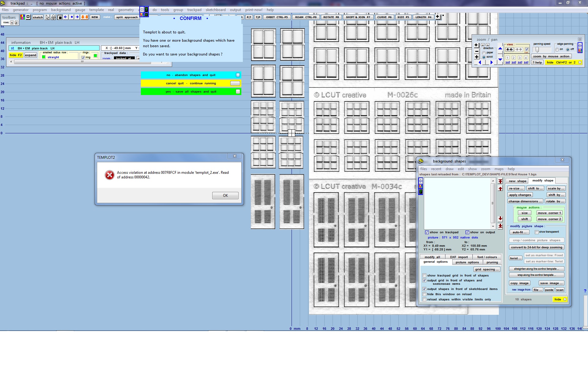Switch to the picture options tab
The image size is (588, 381).
tap(467, 262)
